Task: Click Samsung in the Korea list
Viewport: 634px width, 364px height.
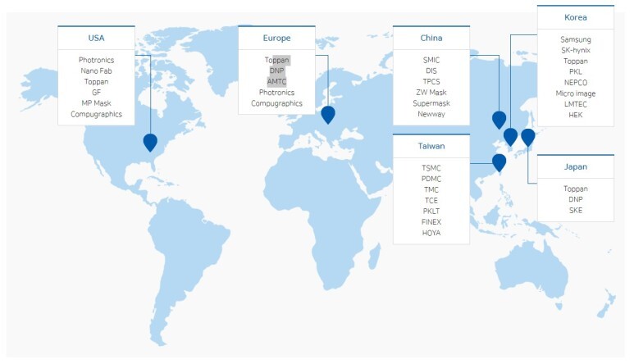Action: coord(576,39)
